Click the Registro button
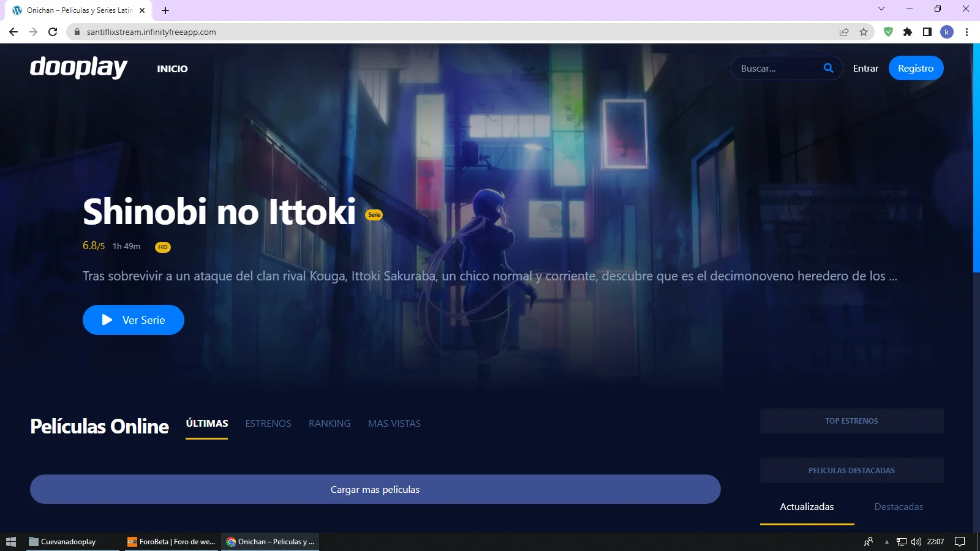The image size is (980, 551). pos(916,68)
